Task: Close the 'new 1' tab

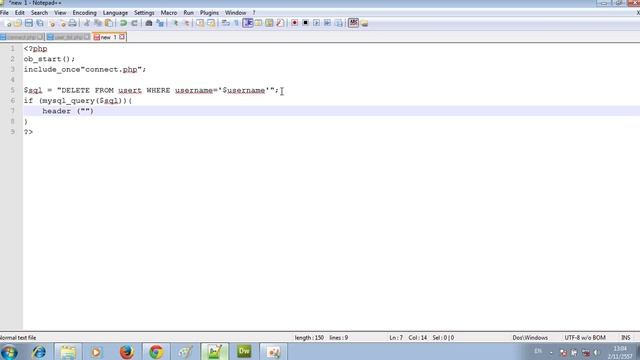Action: pyautogui.click(x=122, y=37)
